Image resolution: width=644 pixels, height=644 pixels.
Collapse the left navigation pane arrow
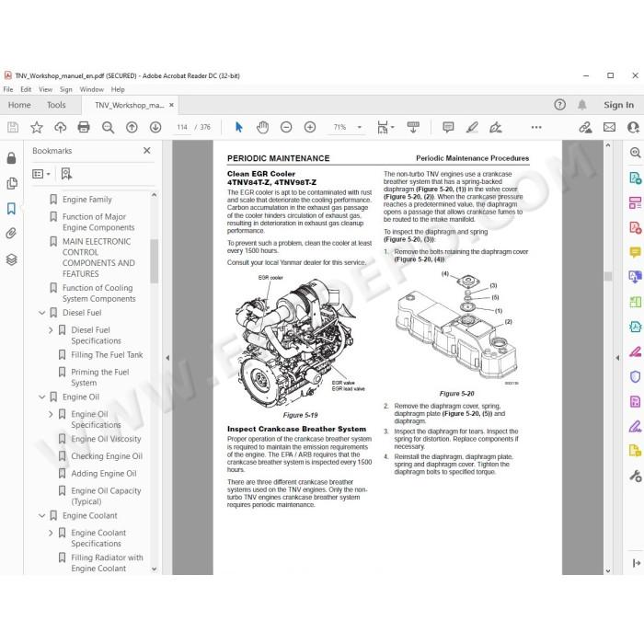[x=167, y=358]
